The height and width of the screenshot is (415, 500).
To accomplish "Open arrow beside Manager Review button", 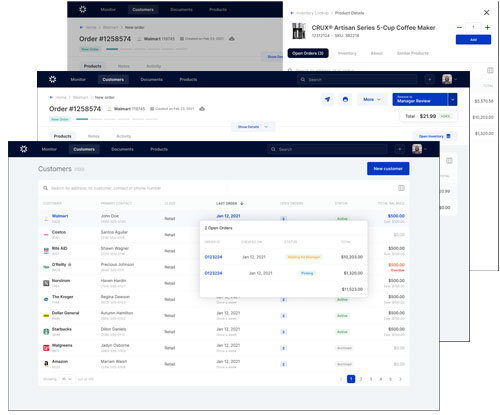I will [x=453, y=99].
